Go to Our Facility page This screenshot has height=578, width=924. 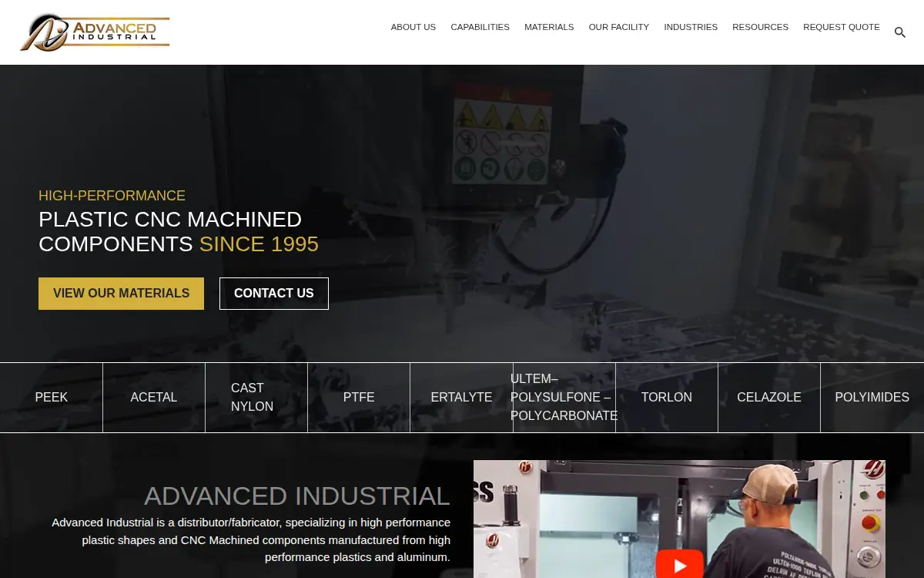pyautogui.click(x=619, y=27)
